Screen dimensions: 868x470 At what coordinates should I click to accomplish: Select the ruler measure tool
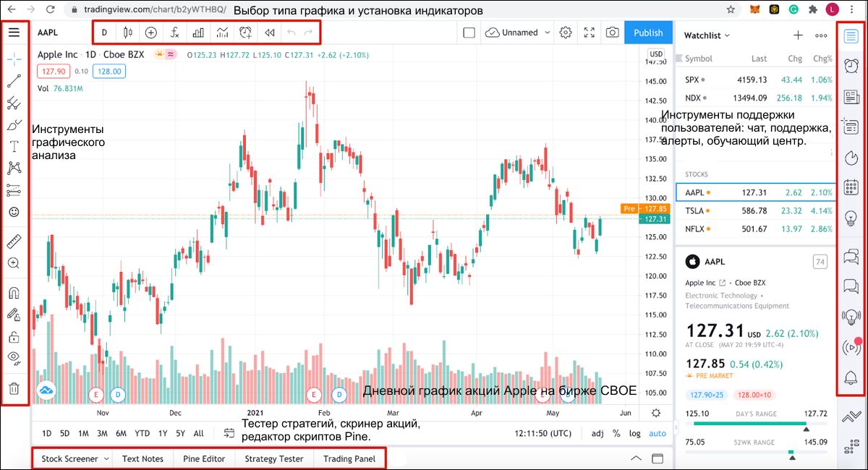(x=14, y=242)
